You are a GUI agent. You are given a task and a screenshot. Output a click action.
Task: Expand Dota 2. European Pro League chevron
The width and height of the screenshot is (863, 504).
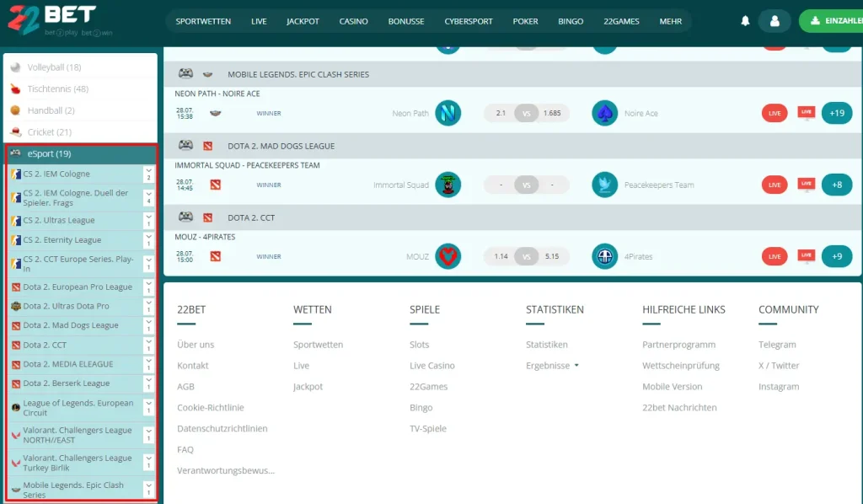[x=148, y=287]
